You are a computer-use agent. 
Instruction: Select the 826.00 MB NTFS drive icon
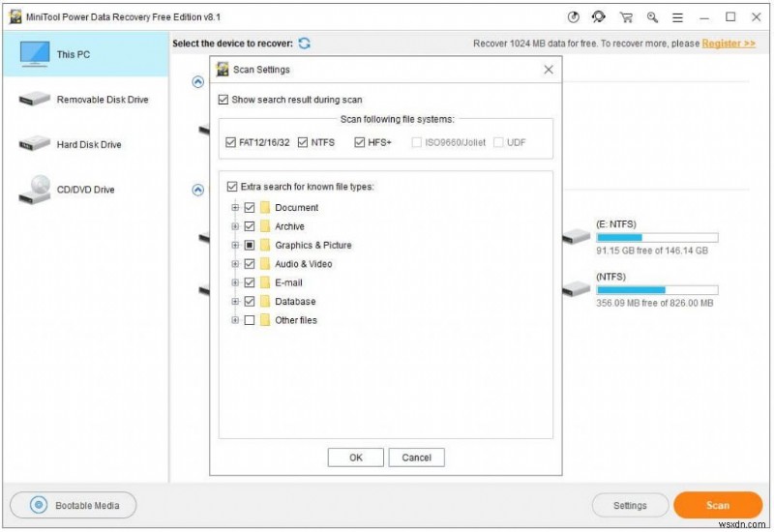click(x=576, y=288)
